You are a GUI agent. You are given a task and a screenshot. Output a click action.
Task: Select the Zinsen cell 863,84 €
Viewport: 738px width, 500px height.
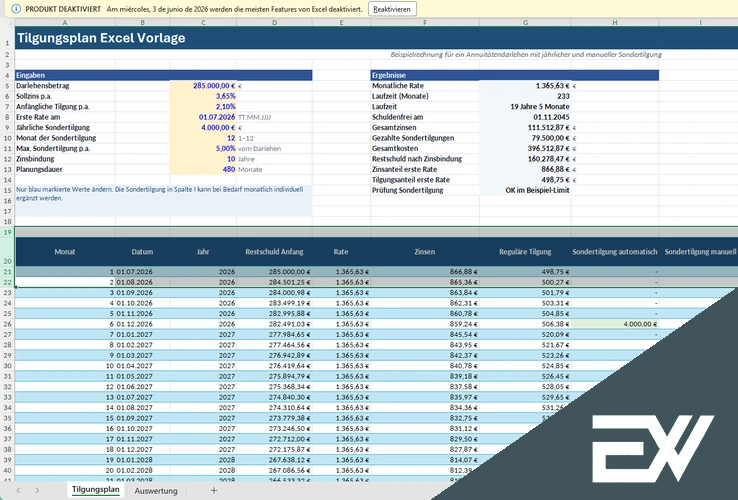point(425,292)
